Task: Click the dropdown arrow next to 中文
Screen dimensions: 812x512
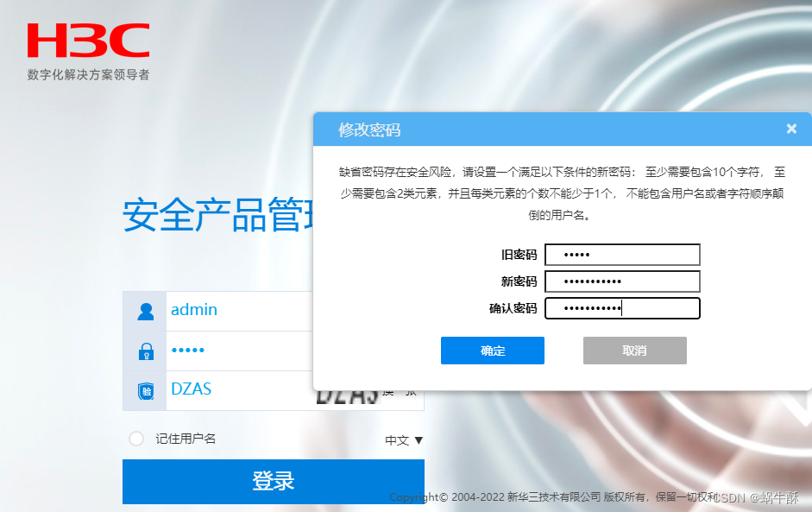Action: (419, 440)
